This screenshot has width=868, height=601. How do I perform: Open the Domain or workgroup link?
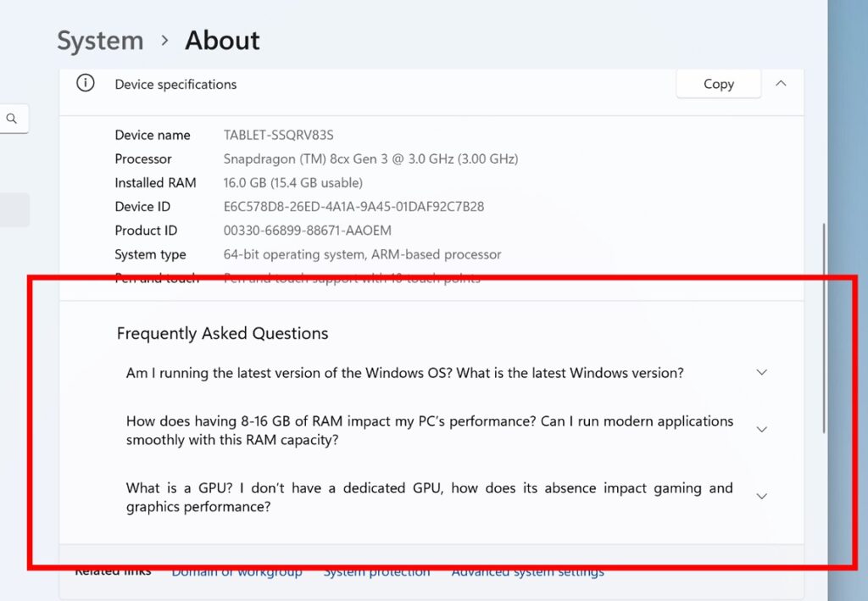tap(236, 571)
